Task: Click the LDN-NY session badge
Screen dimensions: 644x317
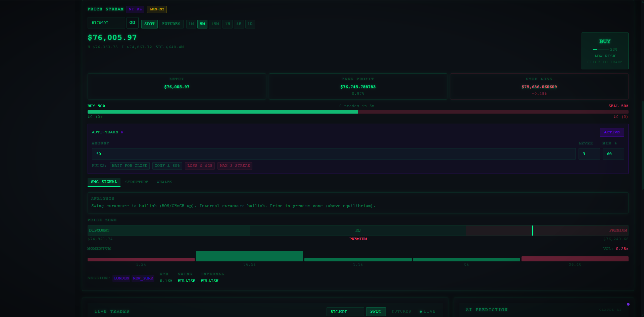Action: coord(157,9)
